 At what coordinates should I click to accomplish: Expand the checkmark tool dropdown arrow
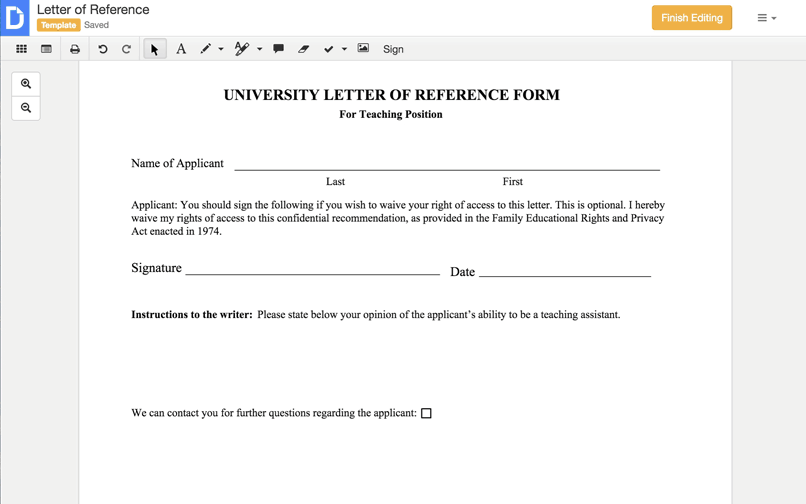(x=344, y=49)
